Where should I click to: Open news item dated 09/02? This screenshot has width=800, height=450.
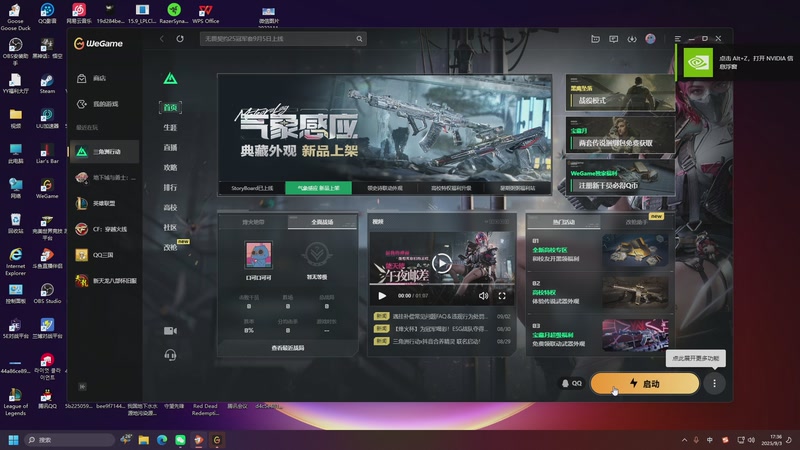click(x=442, y=316)
